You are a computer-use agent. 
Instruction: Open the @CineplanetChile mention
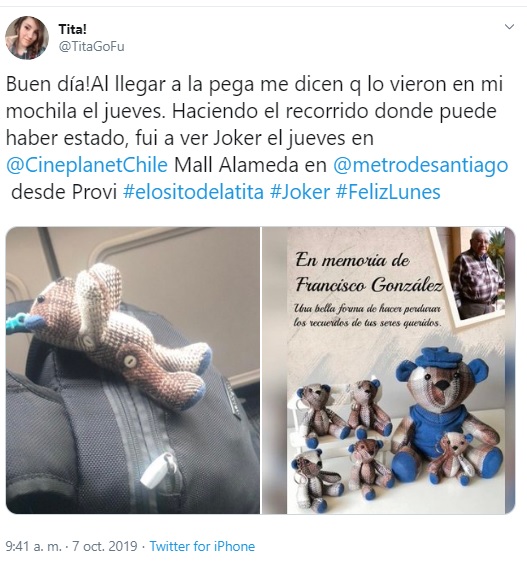click(x=87, y=165)
